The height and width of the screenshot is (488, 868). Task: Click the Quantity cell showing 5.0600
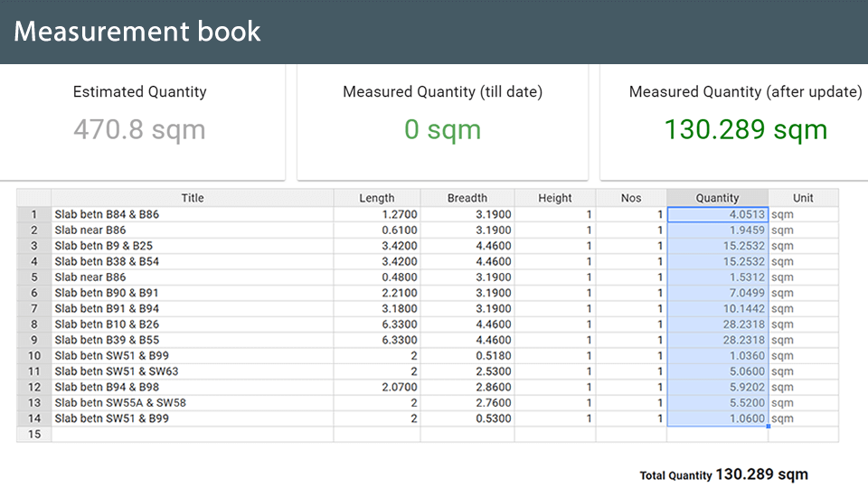point(717,371)
